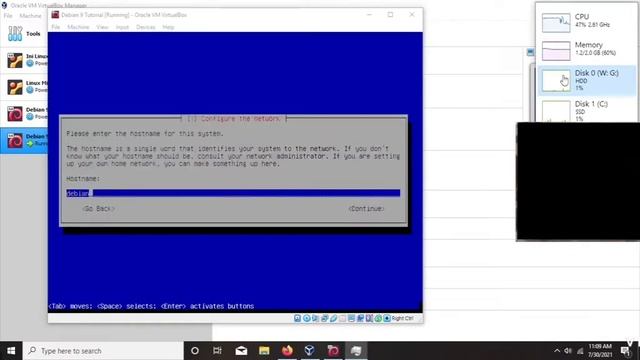Open File menu in VirtualBox Manager
The height and width of the screenshot is (360, 640).
tap(8, 16)
